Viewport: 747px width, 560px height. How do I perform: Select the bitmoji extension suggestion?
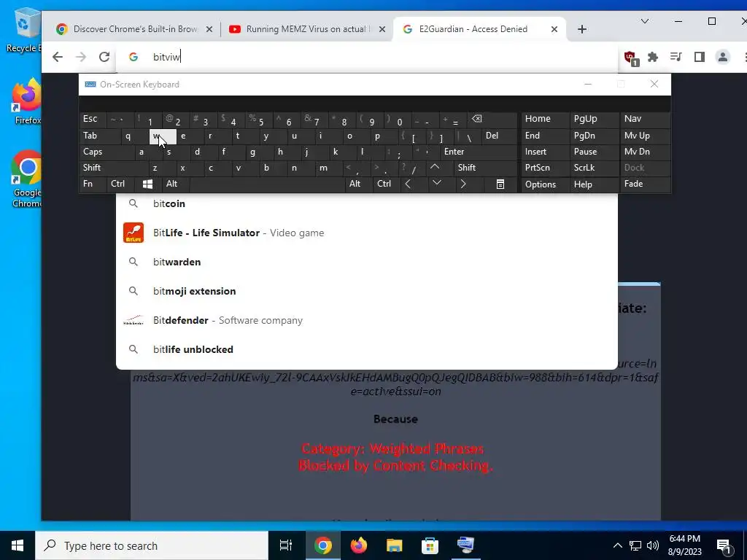[367, 291]
